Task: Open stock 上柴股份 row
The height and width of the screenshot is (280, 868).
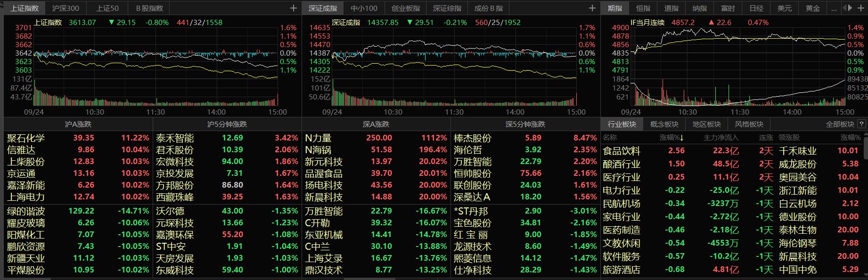Action: pos(78,161)
